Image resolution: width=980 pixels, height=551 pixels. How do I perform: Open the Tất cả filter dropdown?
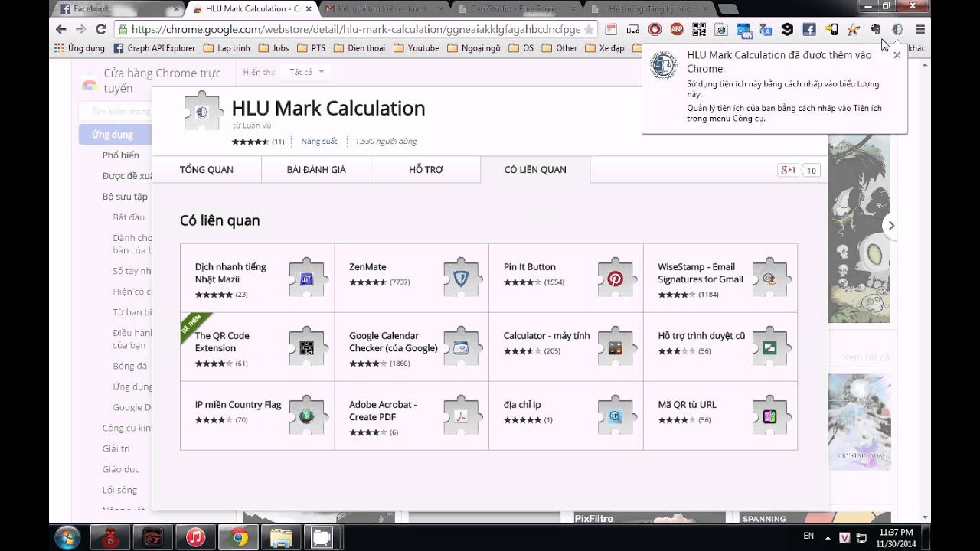pyautogui.click(x=305, y=72)
